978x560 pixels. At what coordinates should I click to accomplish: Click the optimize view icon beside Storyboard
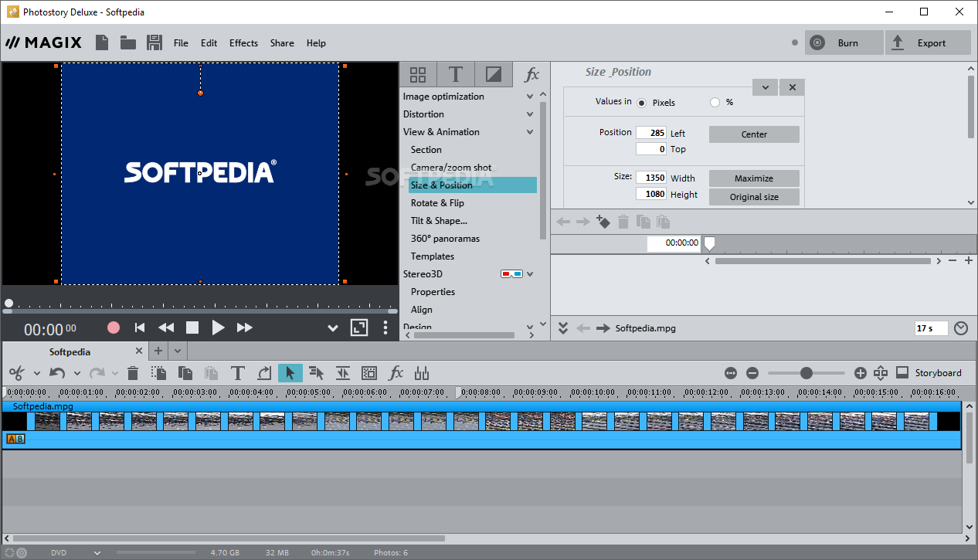[x=881, y=373]
